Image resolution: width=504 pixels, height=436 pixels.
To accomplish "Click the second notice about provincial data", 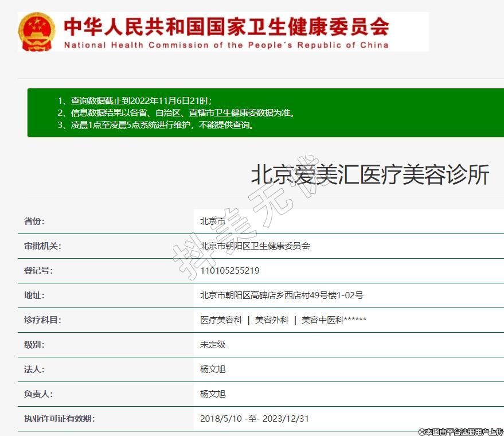I will (x=177, y=112).
